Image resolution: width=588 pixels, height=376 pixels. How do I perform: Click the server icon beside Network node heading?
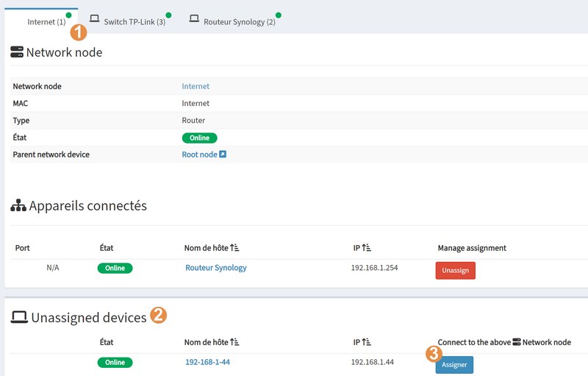click(16, 52)
